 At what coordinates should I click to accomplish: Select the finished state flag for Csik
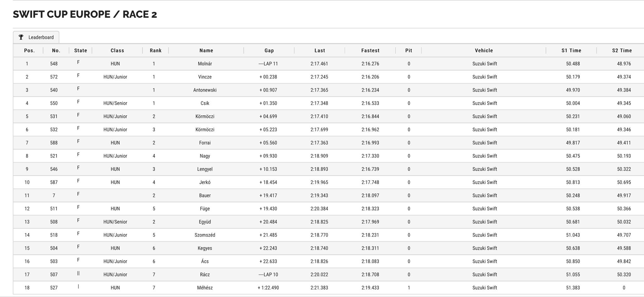pos(78,102)
